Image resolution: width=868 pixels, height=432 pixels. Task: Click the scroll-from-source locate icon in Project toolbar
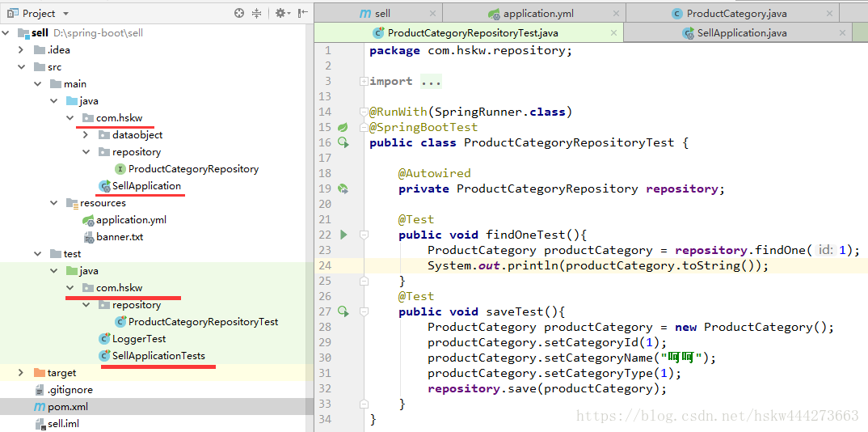pyautogui.click(x=239, y=13)
